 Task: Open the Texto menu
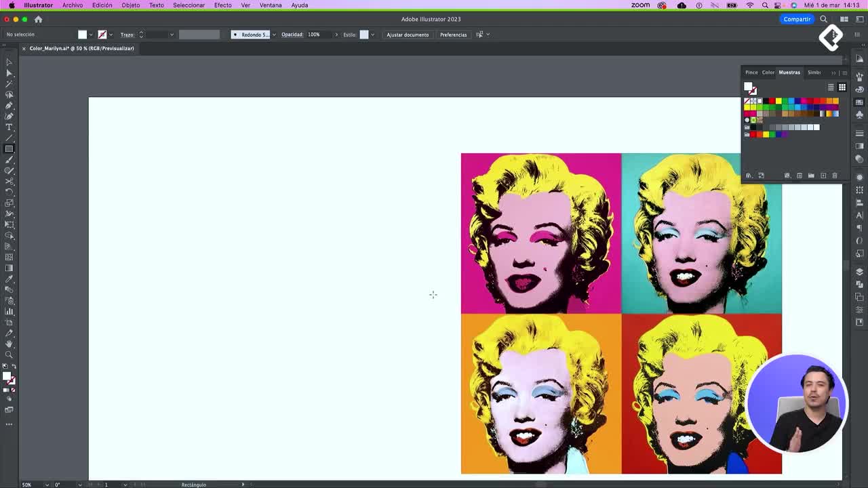coord(157,5)
